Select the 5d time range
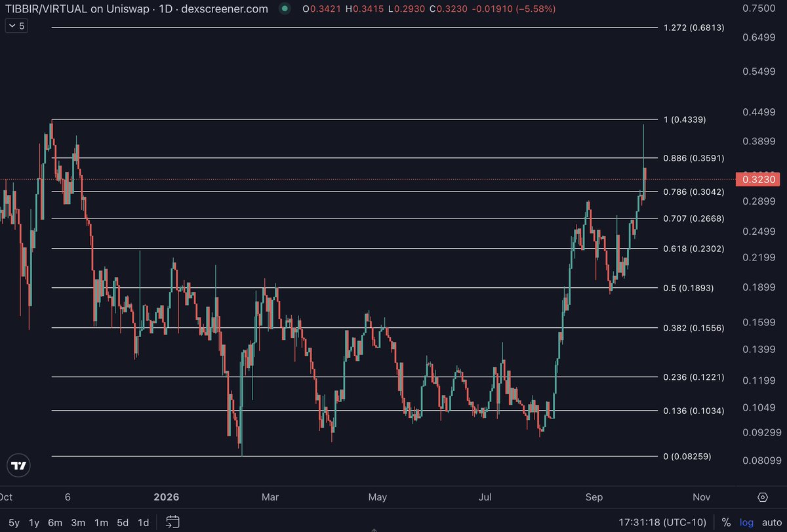 click(123, 523)
